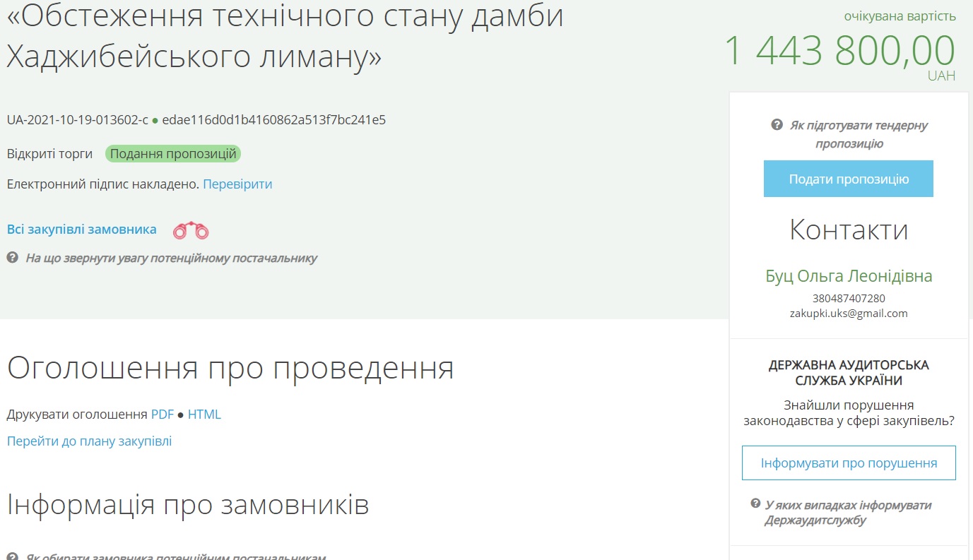The image size is (973, 560).
Task: Click the tender ID UA-2021-10-19-013602-c
Action: coord(77,119)
